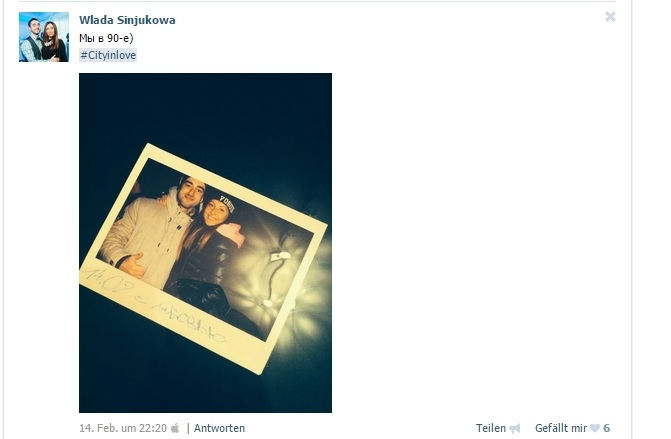Click the megaphone icon next to Teilen
This screenshot has width=671, height=439.
514,428
